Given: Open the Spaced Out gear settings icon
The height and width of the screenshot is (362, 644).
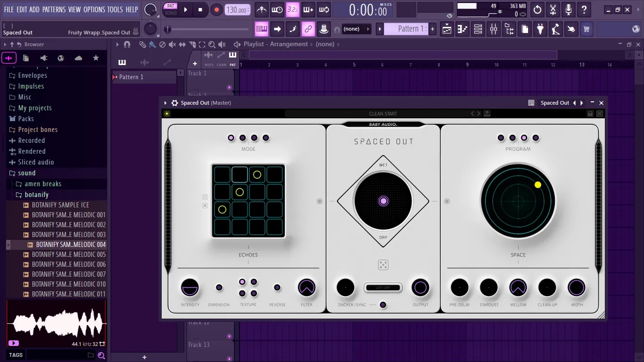Looking at the screenshot, I should point(174,103).
